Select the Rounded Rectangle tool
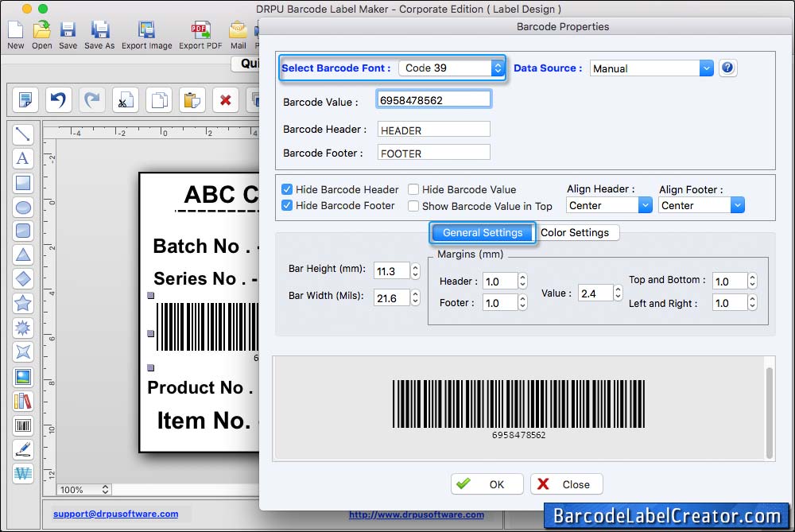The width and height of the screenshot is (795, 532). [x=23, y=231]
